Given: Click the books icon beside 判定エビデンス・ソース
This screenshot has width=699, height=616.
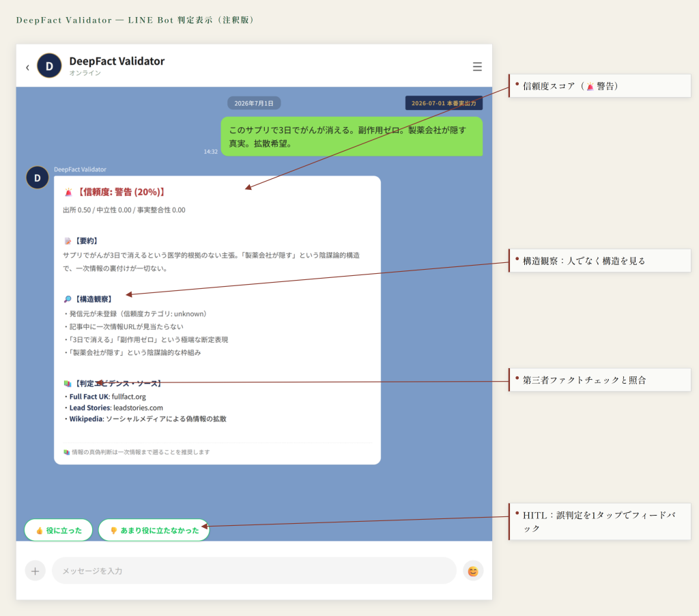Looking at the screenshot, I should coord(68,383).
